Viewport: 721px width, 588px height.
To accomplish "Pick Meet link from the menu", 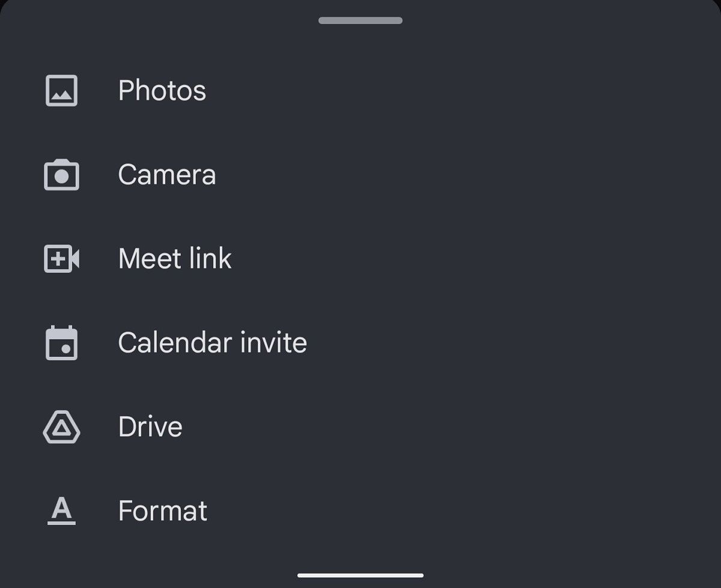I will click(x=175, y=258).
